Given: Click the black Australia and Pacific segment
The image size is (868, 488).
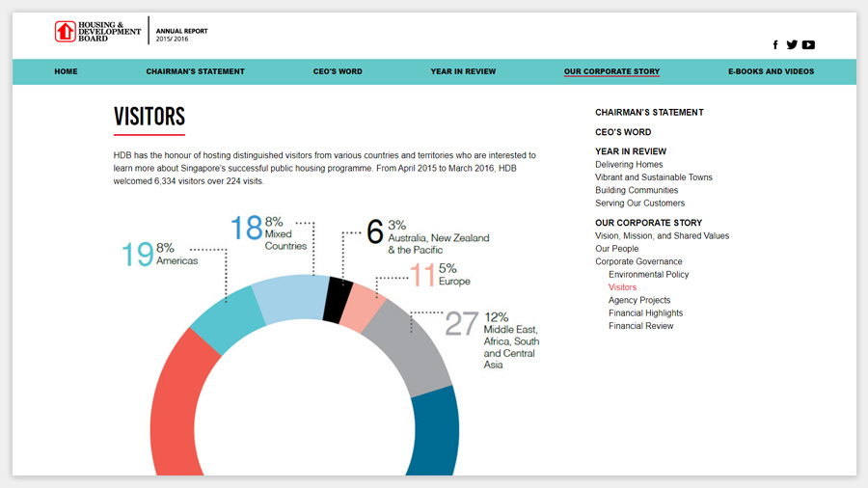Looking at the screenshot, I should pos(338,301).
